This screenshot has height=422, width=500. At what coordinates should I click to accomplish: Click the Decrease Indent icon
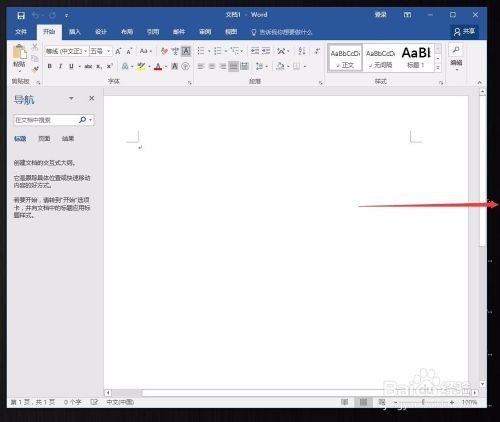(x=255, y=51)
